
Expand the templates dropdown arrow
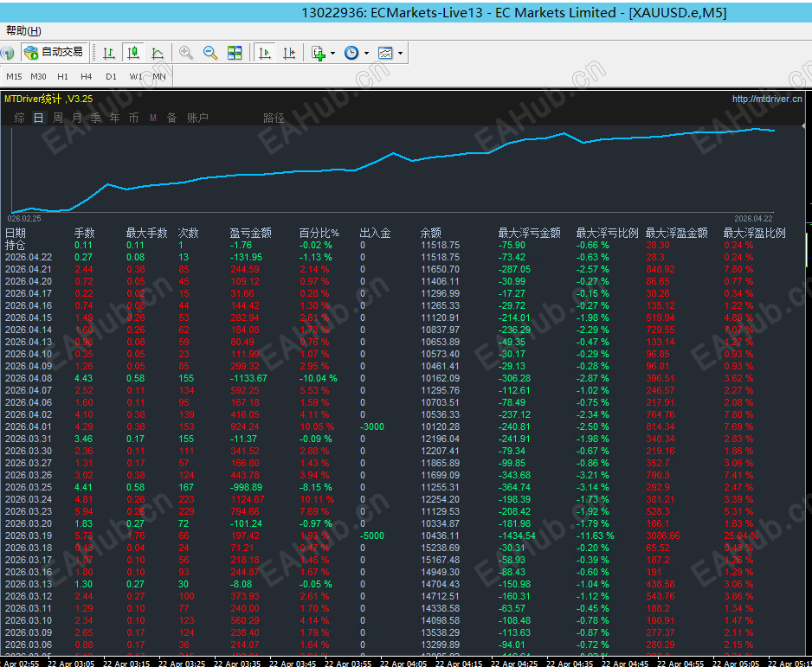pyautogui.click(x=399, y=53)
